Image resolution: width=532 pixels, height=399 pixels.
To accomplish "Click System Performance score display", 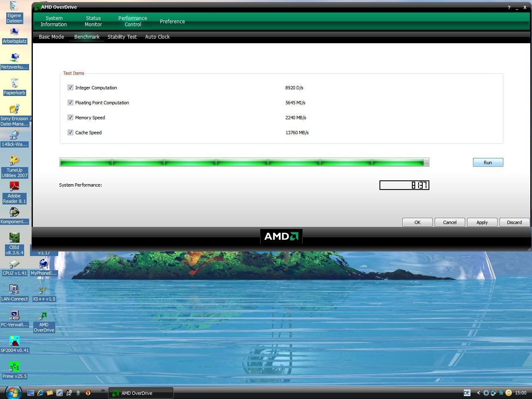I will point(404,185).
